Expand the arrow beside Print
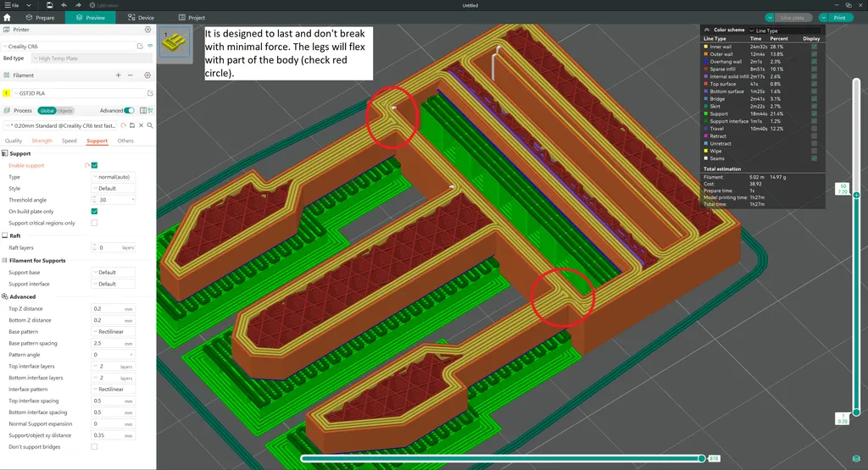The image size is (868, 470). coord(824,18)
